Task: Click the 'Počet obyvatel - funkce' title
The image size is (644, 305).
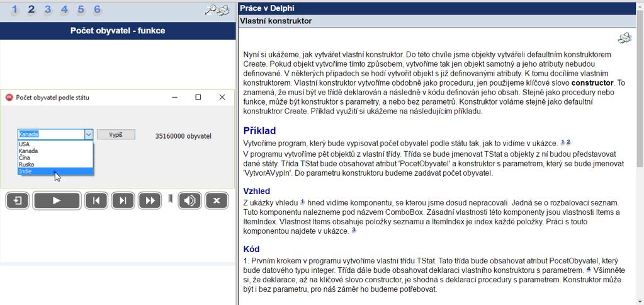Action: [x=118, y=31]
